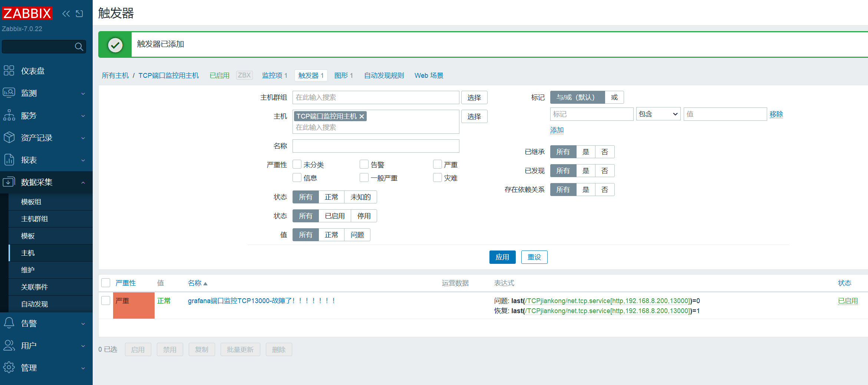Screen dimensions: 868x385
Task: Click the kiosk mode icon beside the logo
Action: coord(79,14)
